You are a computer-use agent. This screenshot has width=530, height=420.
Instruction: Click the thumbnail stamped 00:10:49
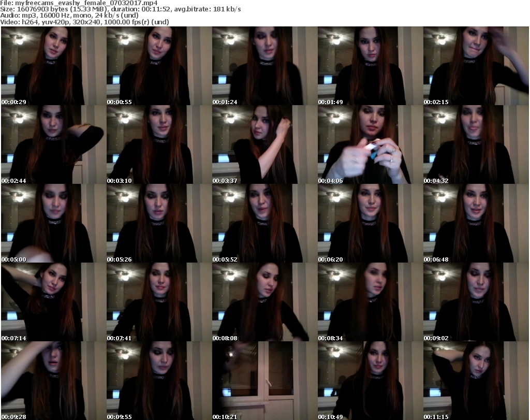coord(371,381)
